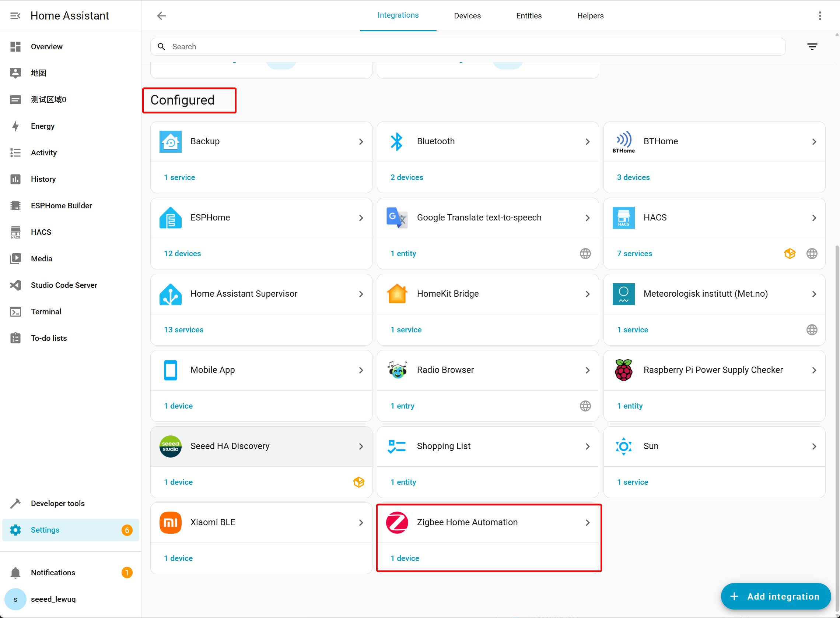Click the HACS custom integration cube icon
Image resolution: width=840 pixels, height=618 pixels.
pyautogui.click(x=790, y=254)
